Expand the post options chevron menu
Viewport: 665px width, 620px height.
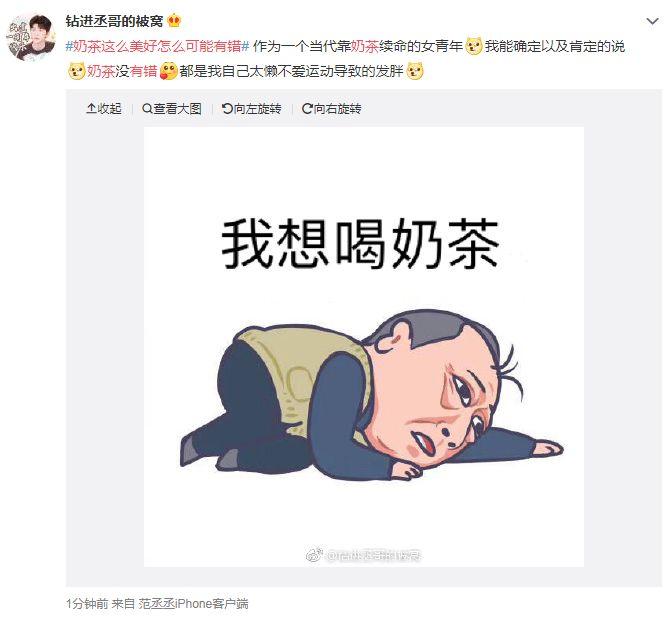click(652, 21)
